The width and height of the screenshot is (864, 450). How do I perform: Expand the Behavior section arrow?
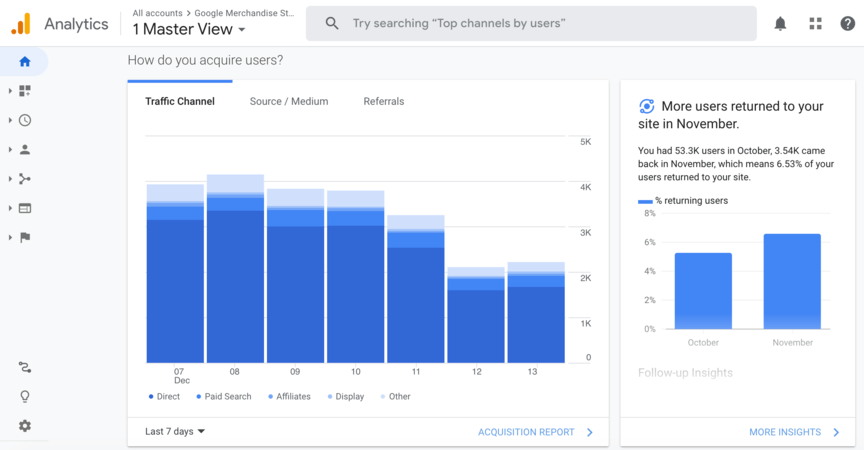[x=10, y=208]
